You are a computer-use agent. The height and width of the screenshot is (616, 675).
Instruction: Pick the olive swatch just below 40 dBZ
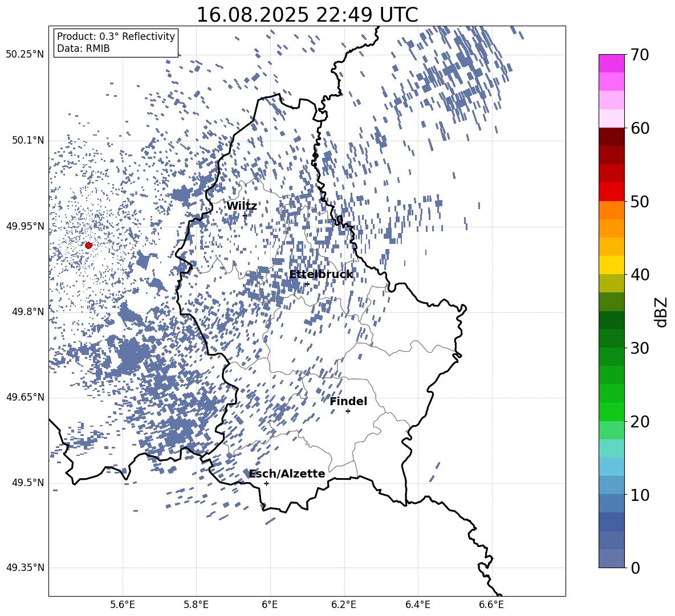point(611,283)
